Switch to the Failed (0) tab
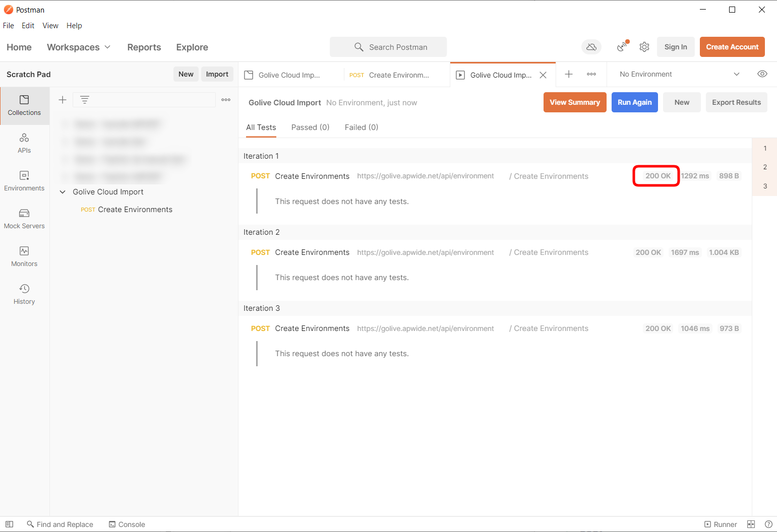The image size is (777, 532). coord(361,127)
